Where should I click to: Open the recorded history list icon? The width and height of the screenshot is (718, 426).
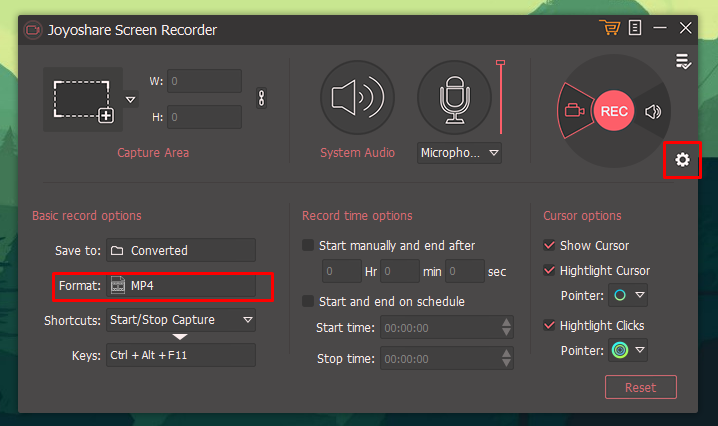click(683, 61)
